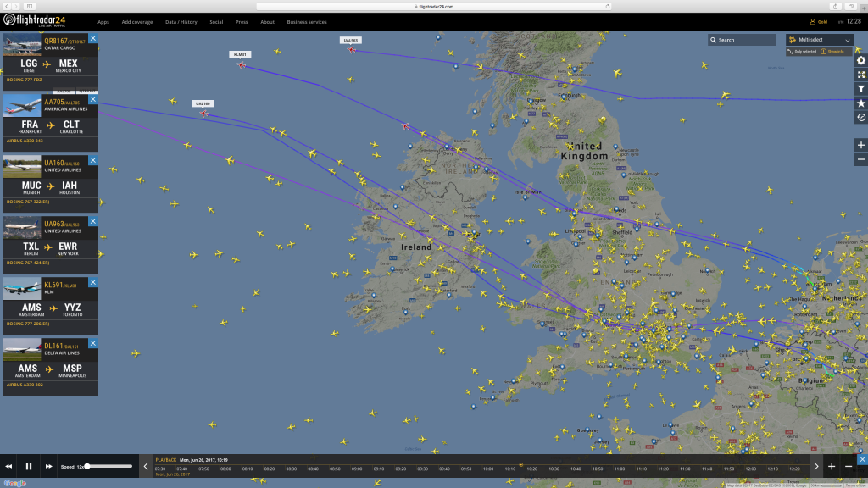This screenshot has height=488, width=868.
Task: Click Safari back navigation arrow
Action: tap(7, 6)
